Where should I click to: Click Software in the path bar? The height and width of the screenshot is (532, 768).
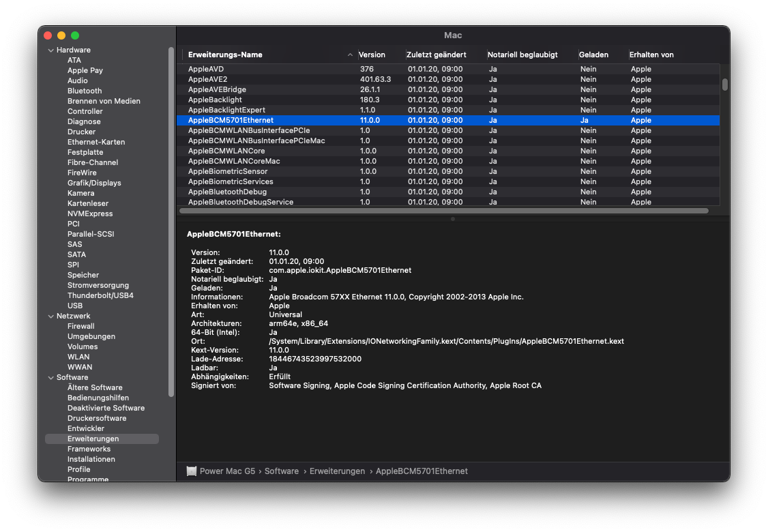282,471
